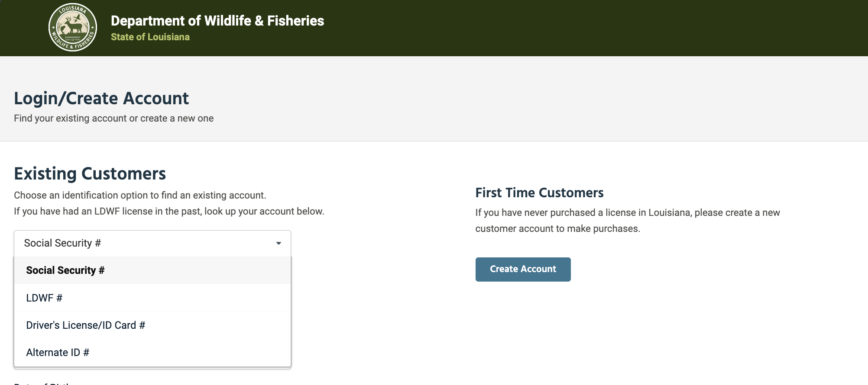Click the Louisiana Wildlife & Fisheries seal logo
The width and height of the screenshot is (868, 385).
click(x=72, y=27)
